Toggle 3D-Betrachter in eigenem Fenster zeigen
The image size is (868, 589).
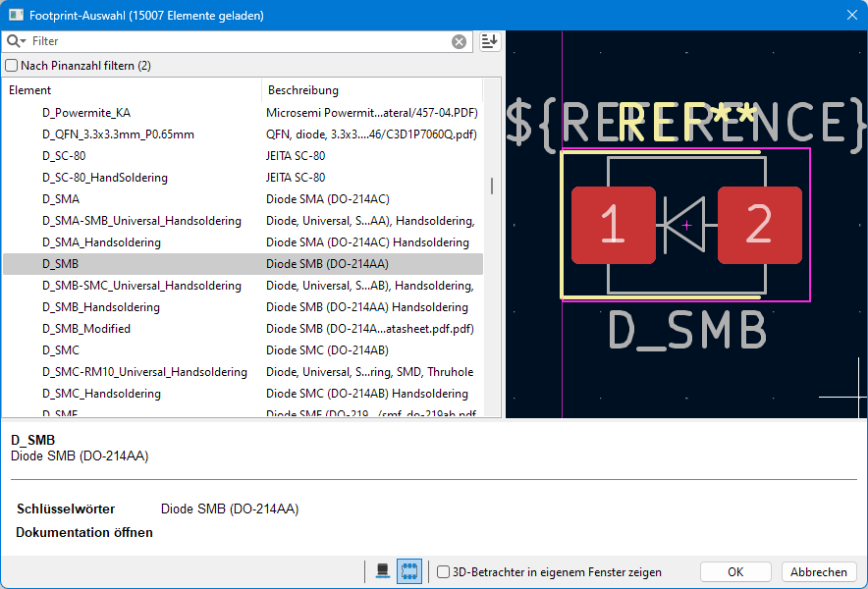[x=444, y=572]
